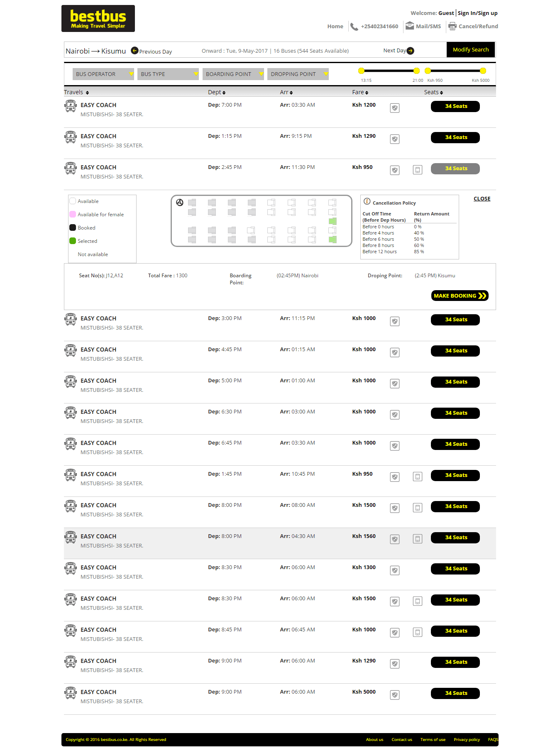Click the Sign In/Sign up link

click(477, 13)
